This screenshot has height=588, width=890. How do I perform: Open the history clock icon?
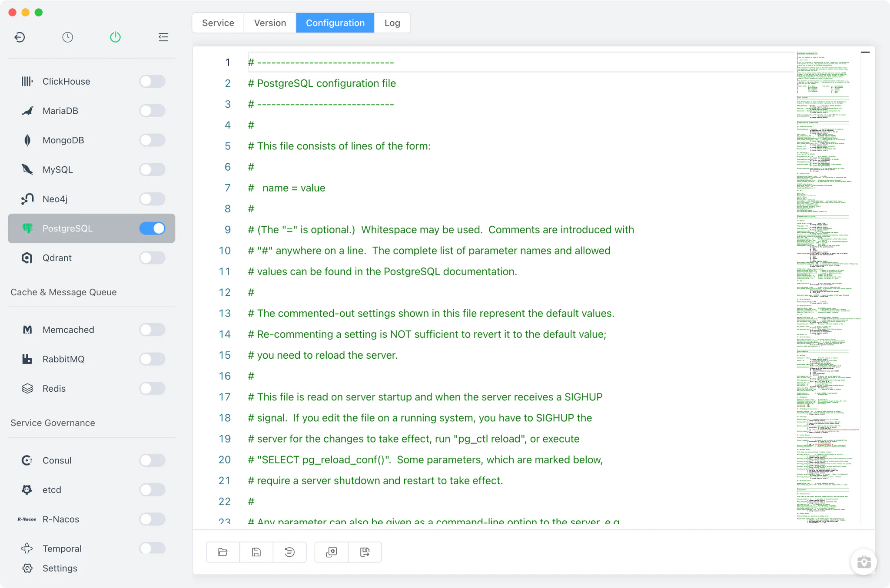(67, 37)
